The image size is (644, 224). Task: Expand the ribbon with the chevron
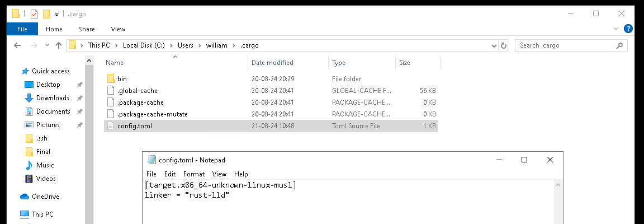pyautogui.click(x=617, y=29)
